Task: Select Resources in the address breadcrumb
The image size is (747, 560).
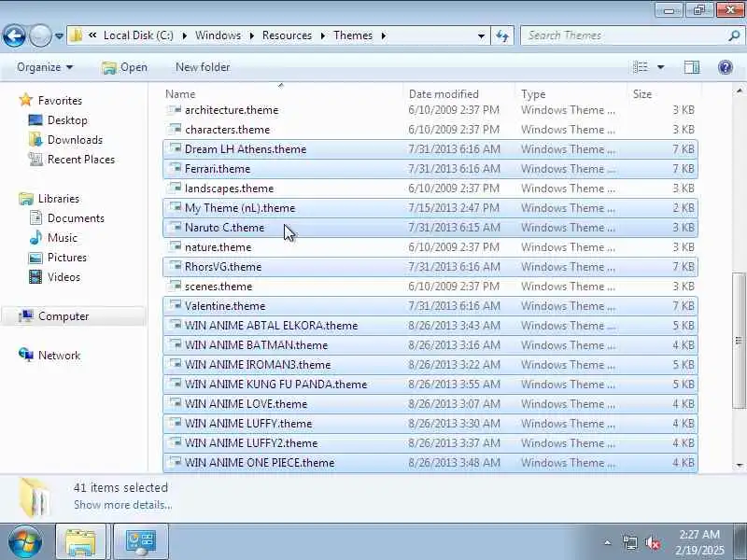Action: pyautogui.click(x=287, y=35)
